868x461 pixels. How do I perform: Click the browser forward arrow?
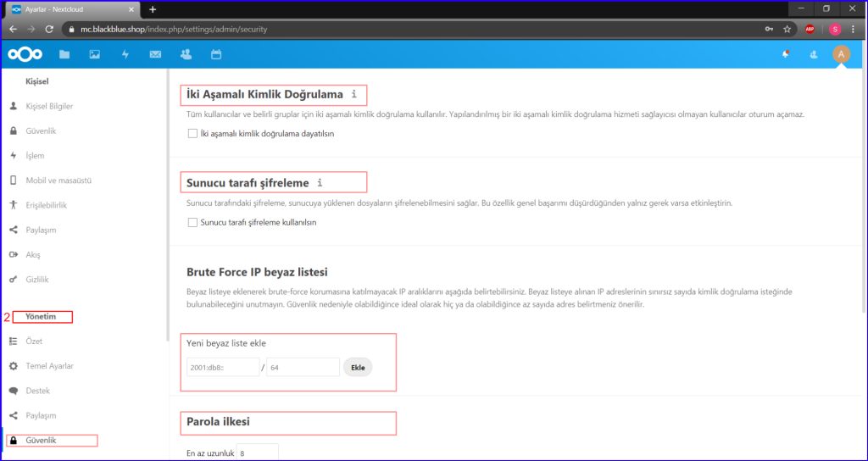pyautogui.click(x=31, y=29)
